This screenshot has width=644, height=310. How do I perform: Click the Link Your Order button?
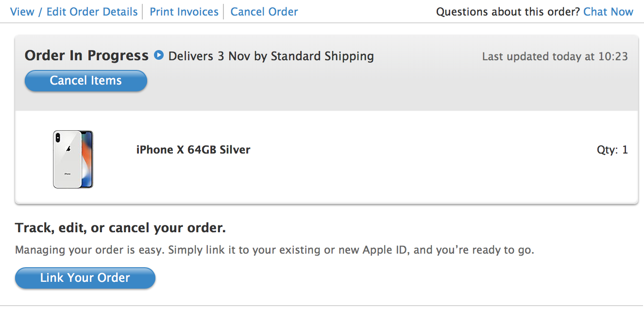click(85, 278)
